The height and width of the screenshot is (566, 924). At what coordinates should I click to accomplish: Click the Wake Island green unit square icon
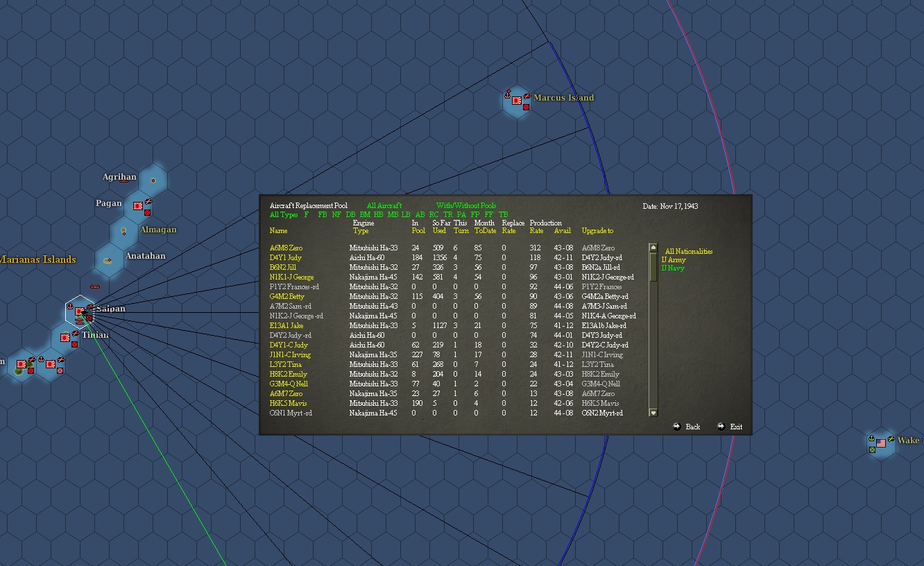pos(872,449)
